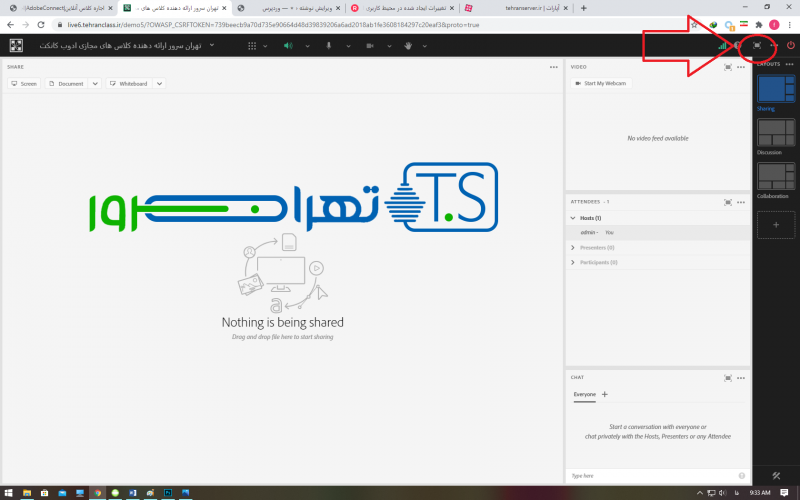
Task: Collapse the Hosts group
Action: coord(574,217)
